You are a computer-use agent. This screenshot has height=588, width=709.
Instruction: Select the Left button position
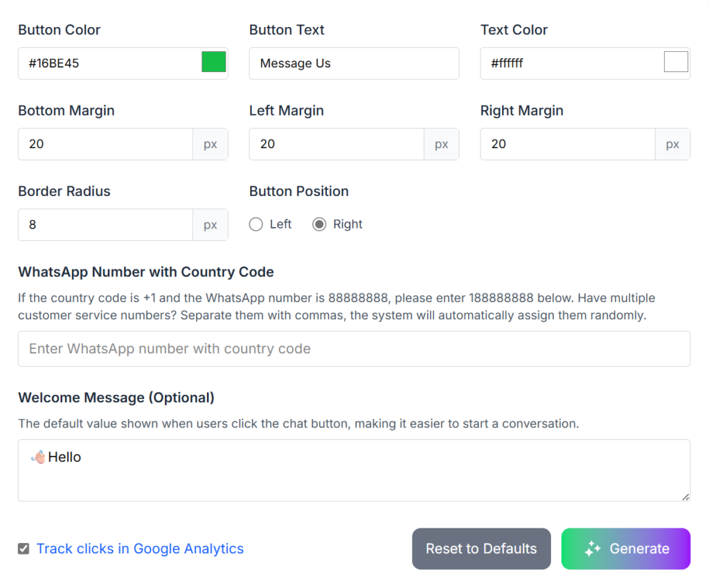pyautogui.click(x=255, y=224)
